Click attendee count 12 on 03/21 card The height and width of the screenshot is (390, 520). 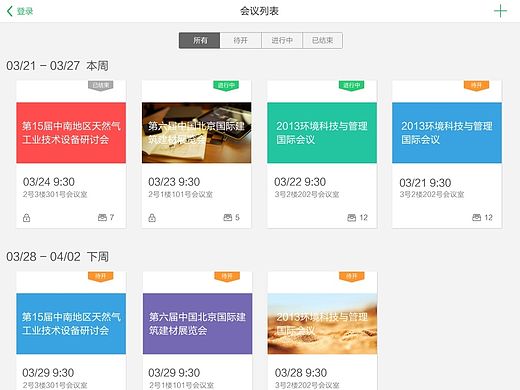489,218
